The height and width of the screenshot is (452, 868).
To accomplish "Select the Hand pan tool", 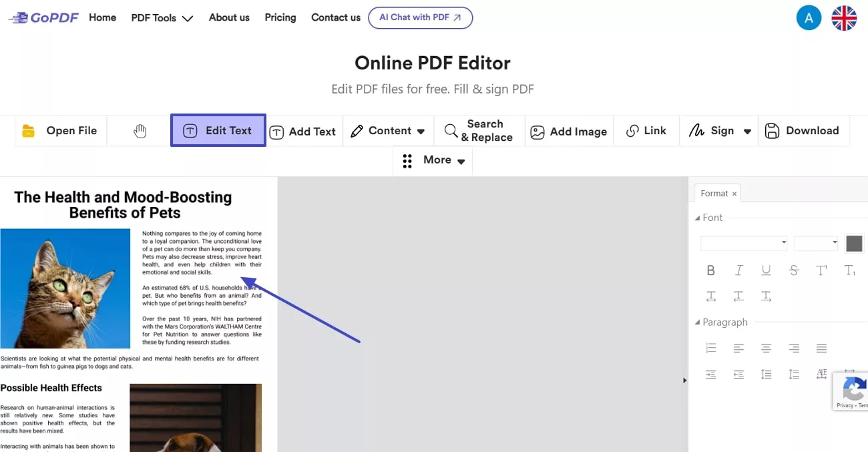I will (x=139, y=131).
